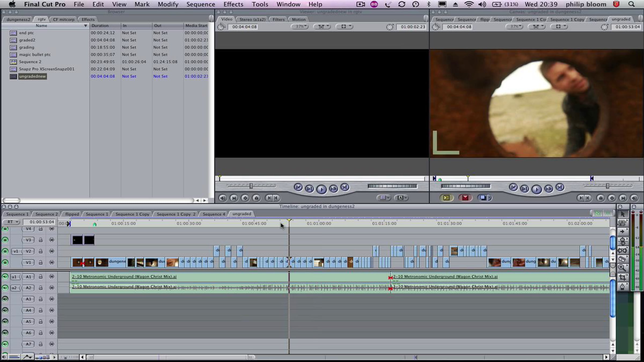The image size is (644, 362).
Task: Select the Crop tool
Action: (623, 277)
